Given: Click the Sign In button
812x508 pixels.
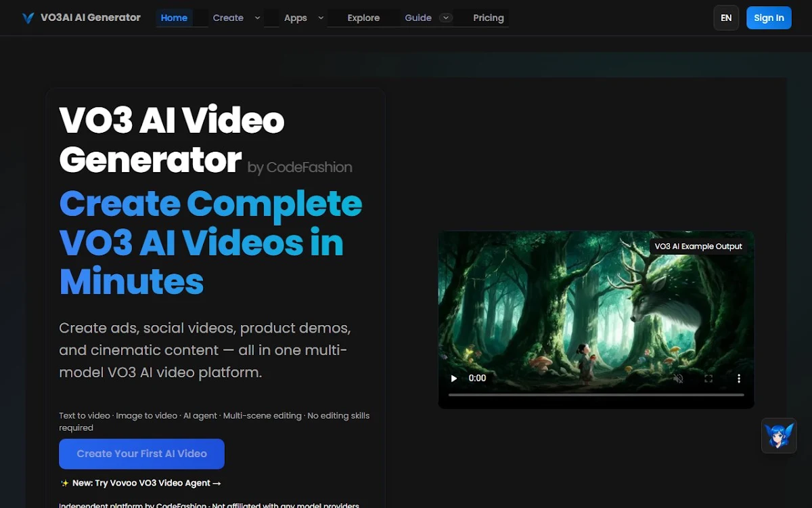Looking at the screenshot, I should click(x=769, y=18).
